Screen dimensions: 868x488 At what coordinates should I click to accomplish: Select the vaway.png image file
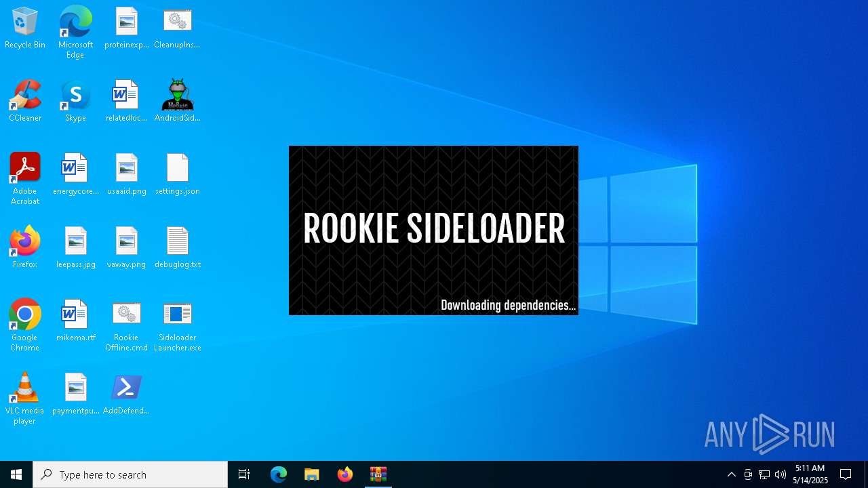(127, 248)
